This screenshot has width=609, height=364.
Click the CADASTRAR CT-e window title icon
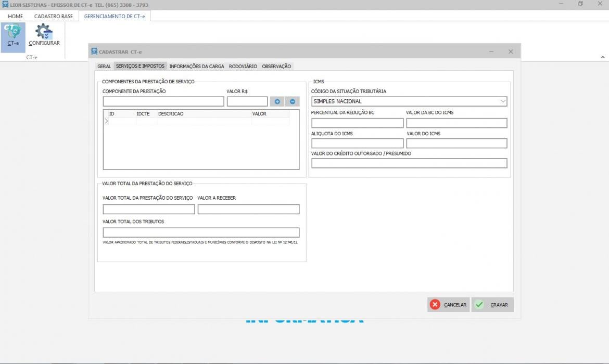pos(94,51)
